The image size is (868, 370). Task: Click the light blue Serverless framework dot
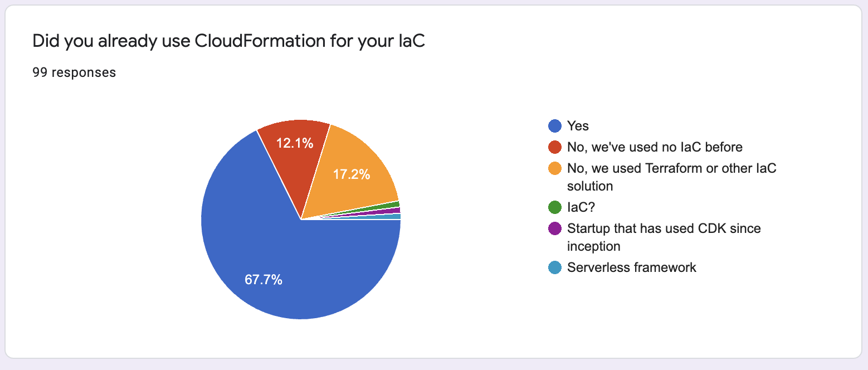555,267
